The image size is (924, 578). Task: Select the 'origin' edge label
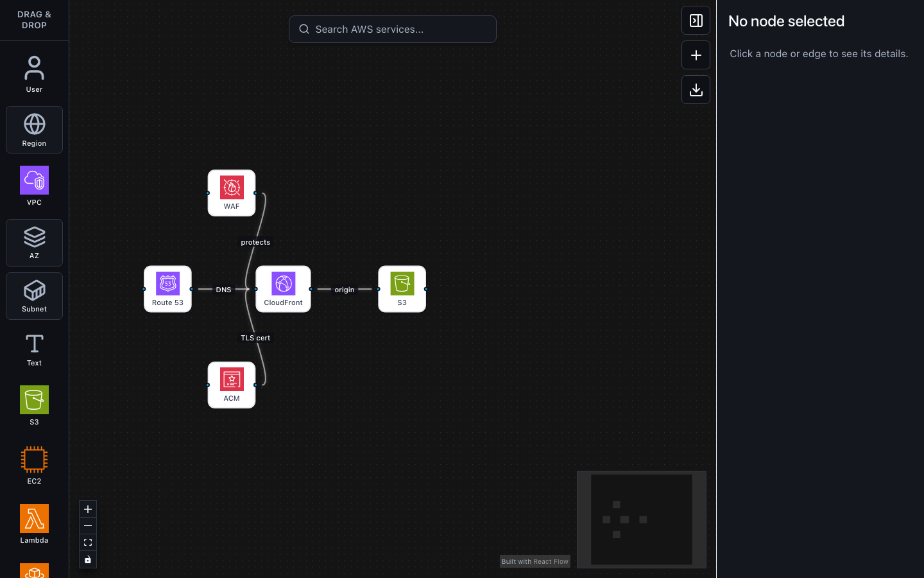[345, 290]
